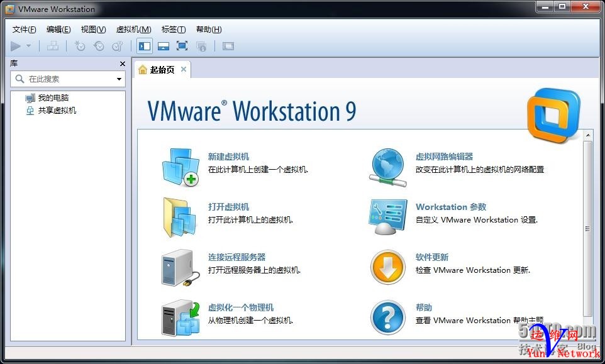Click the software update download icon
The width and height of the screenshot is (605, 364).
[388, 267]
